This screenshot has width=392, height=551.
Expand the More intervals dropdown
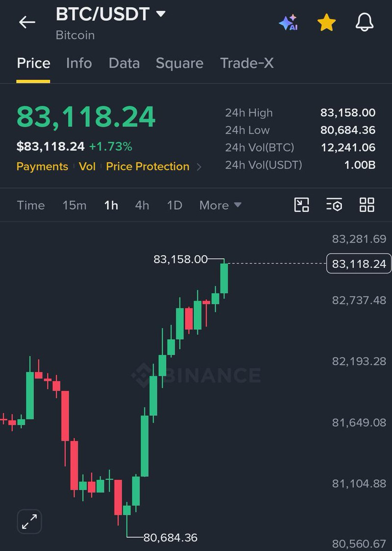click(x=220, y=205)
